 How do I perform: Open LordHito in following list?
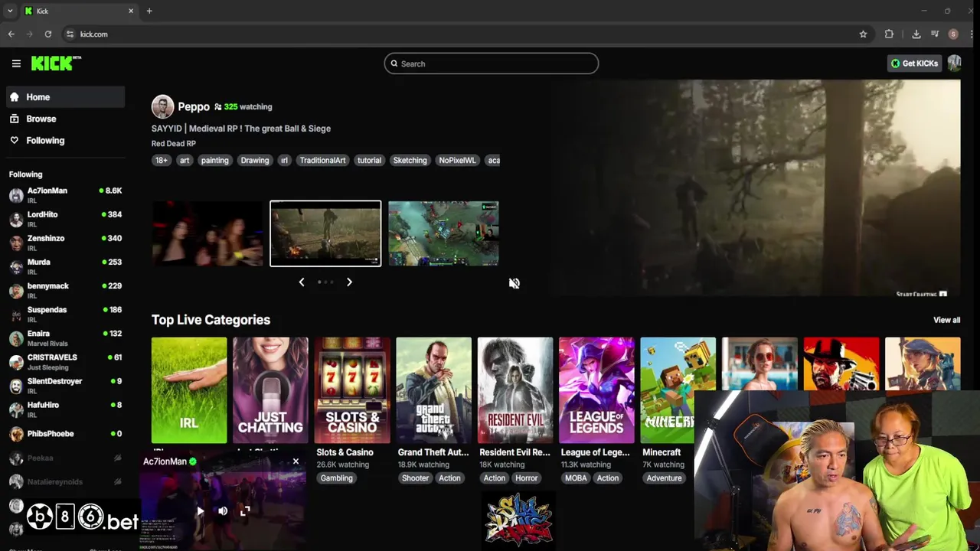pos(65,219)
